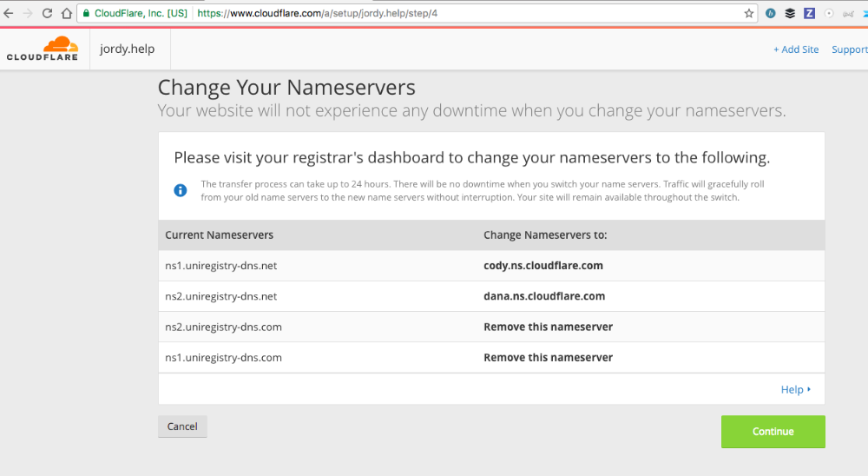Click the 'Please visit your registrar's dashboard' heading

pos(471,157)
